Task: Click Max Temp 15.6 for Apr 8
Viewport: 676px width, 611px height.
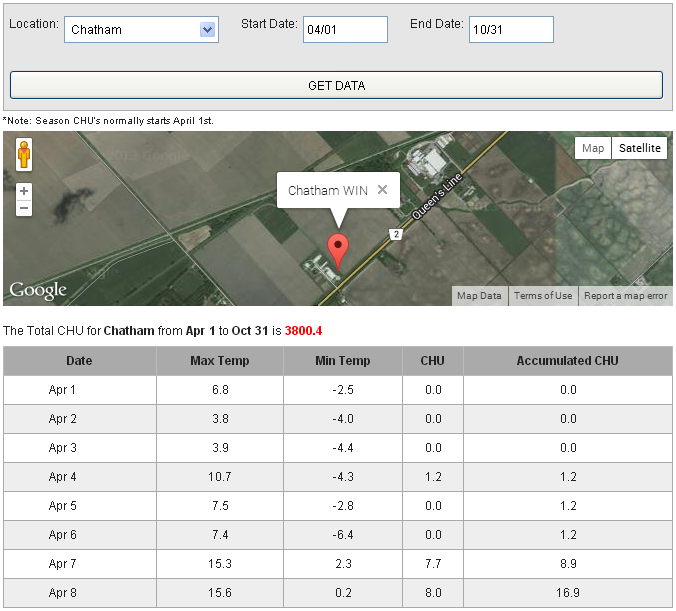Action: 220,592
